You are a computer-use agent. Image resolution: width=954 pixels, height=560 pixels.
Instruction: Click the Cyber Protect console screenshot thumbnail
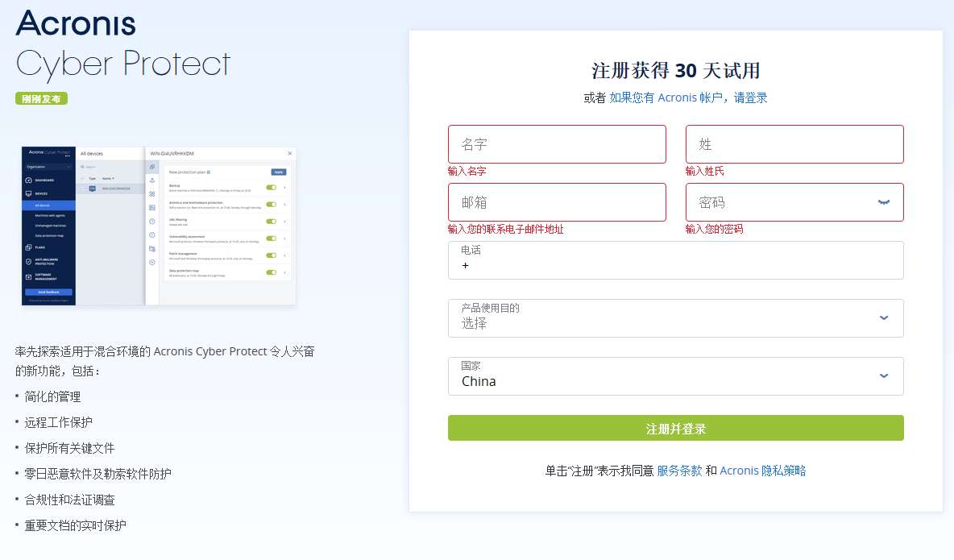(159, 226)
